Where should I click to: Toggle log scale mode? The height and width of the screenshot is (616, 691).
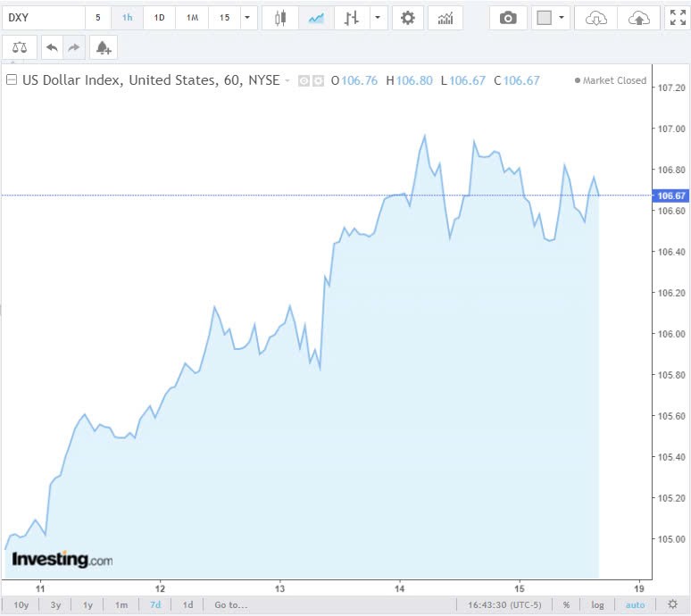coord(597,605)
